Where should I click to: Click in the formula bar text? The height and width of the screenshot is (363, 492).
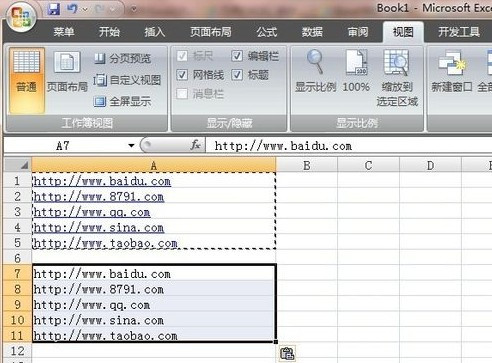click(x=283, y=146)
